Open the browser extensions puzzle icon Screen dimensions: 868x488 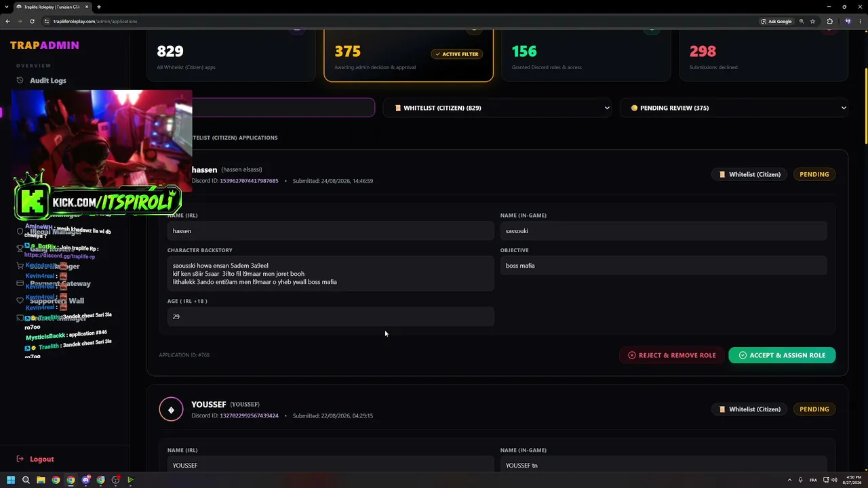coord(829,21)
